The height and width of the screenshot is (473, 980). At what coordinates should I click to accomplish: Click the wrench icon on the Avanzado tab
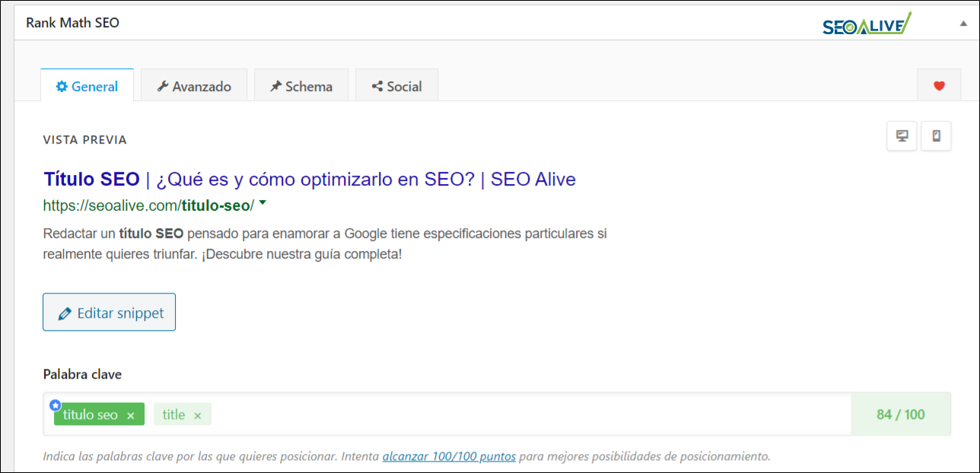pos(164,86)
